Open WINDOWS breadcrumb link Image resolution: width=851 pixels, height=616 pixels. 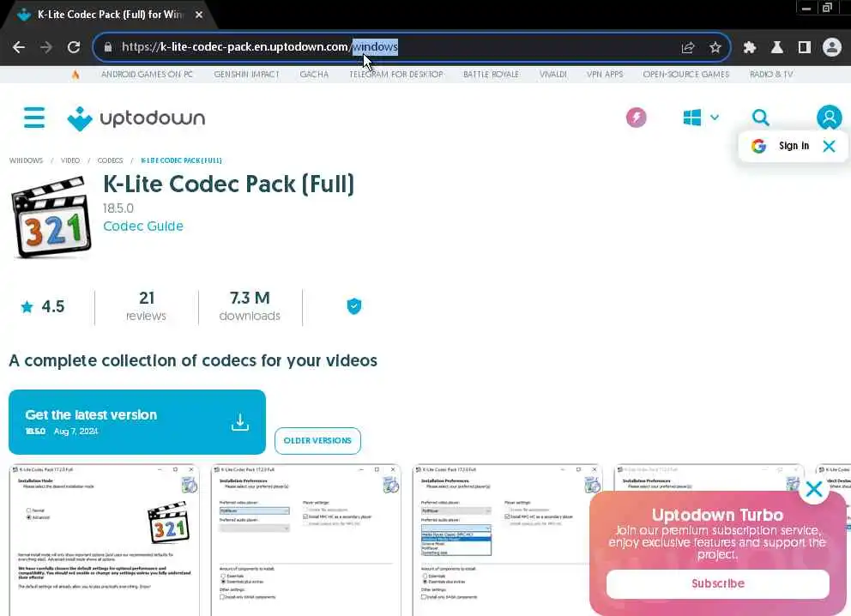click(x=26, y=160)
